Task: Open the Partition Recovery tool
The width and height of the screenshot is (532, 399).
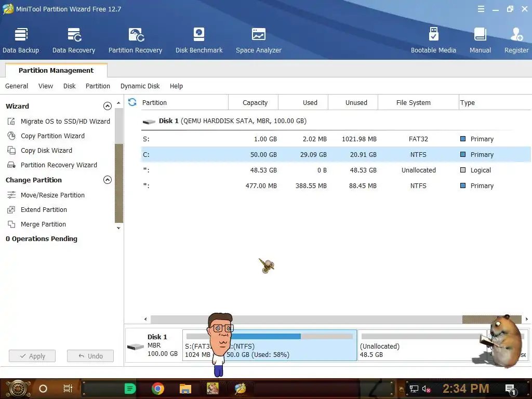Action: 135,41
